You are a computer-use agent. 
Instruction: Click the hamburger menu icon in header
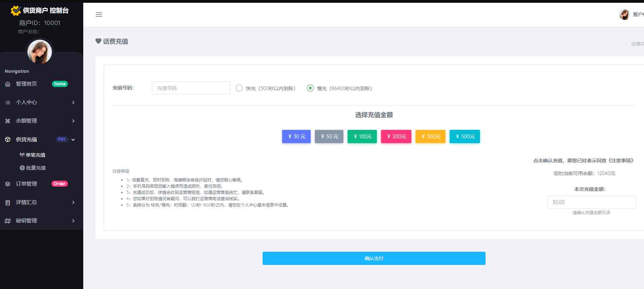click(99, 15)
